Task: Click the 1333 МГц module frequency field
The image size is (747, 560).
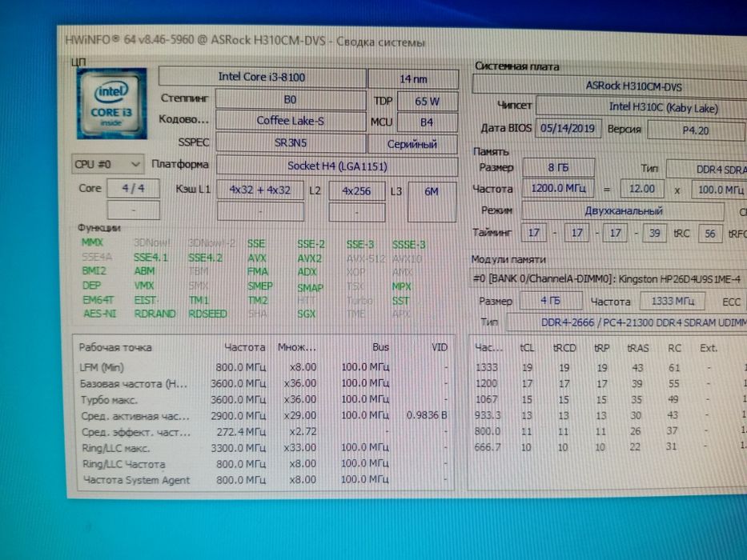Action: tap(673, 301)
